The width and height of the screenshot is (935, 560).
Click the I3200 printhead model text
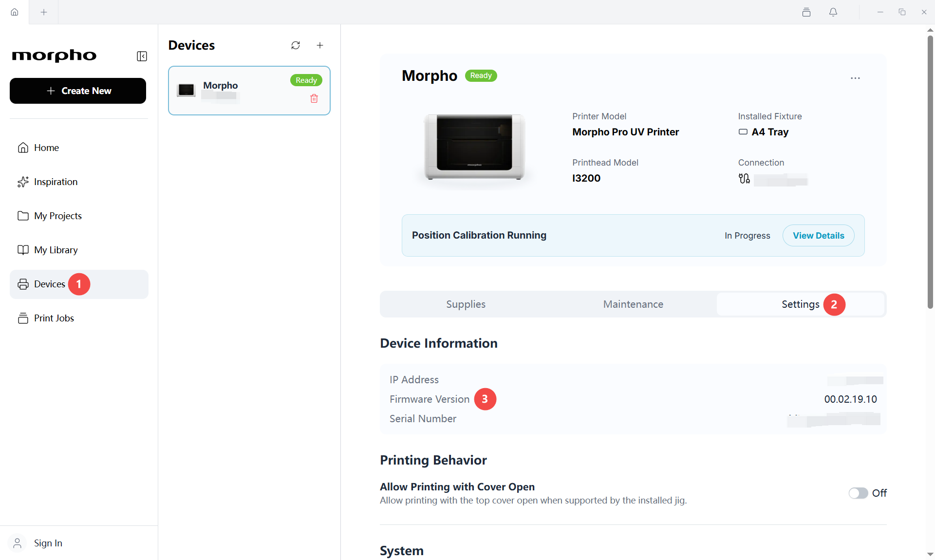point(586,178)
